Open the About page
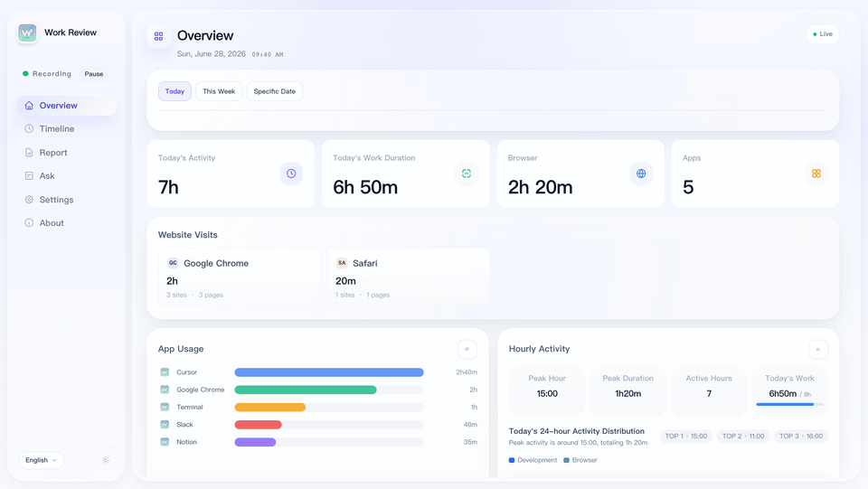 (x=66, y=222)
